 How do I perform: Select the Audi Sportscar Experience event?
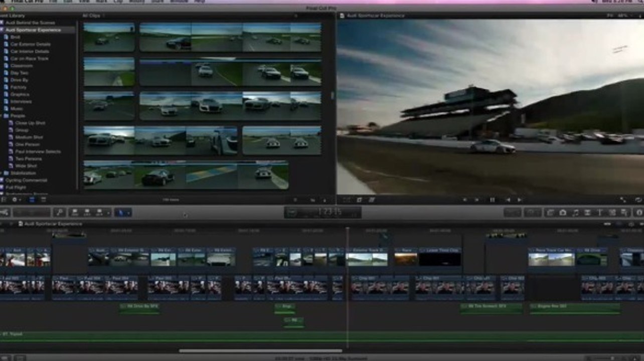pyautogui.click(x=33, y=30)
